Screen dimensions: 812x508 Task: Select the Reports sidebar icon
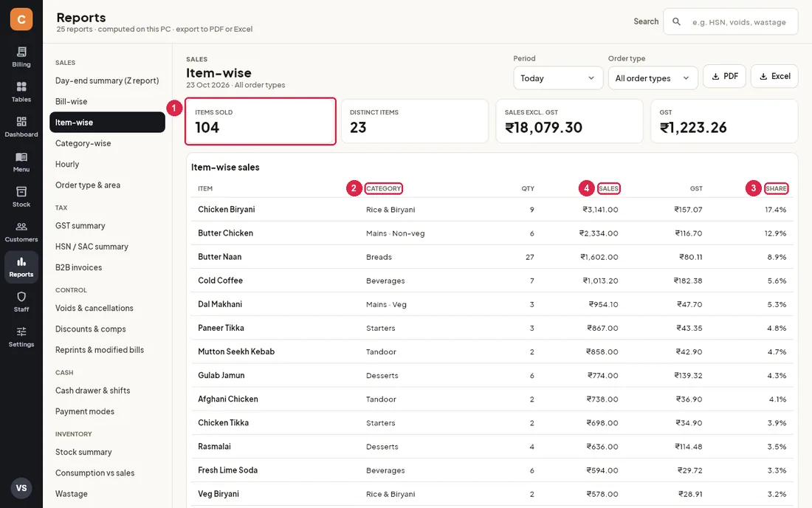coord(21,267)
